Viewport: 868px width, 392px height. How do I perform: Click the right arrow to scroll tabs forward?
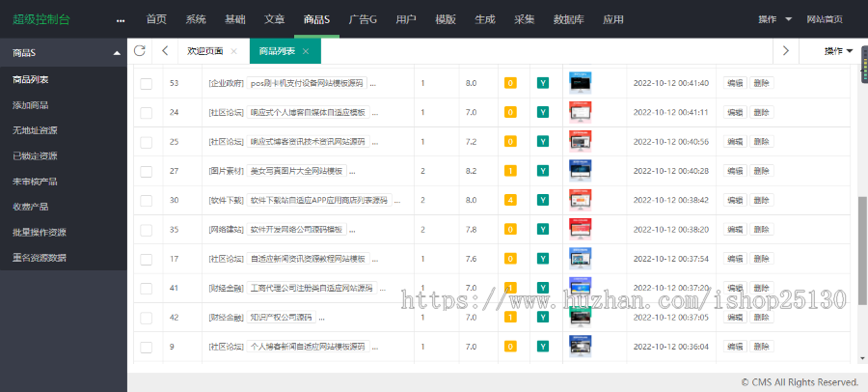click(785, 51)
